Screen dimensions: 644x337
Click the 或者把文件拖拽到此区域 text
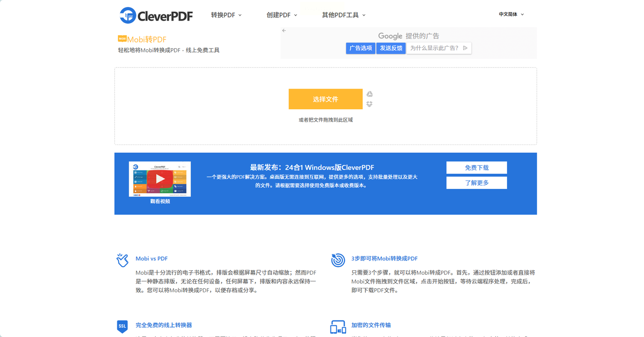[x=326, y=120]
